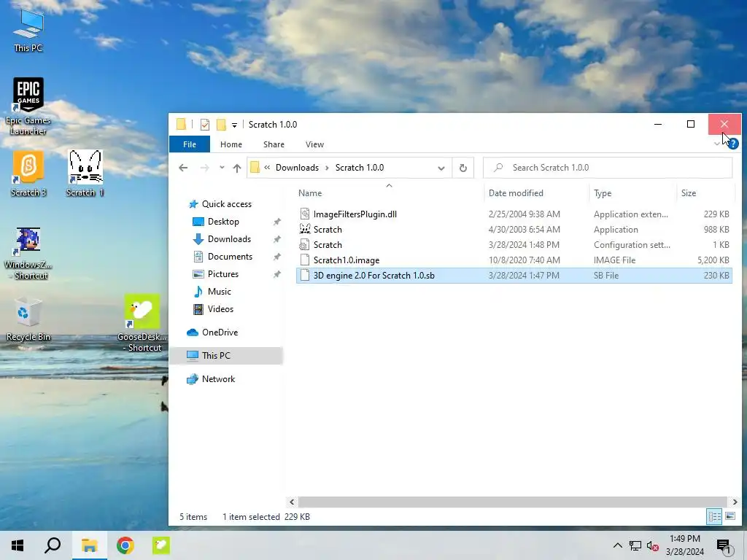Image resolution: width=747 pixels, height=560 pixels.
Task: Click Scratch 1.0.0 in the address breadcrumb
Action: (360, 168)
